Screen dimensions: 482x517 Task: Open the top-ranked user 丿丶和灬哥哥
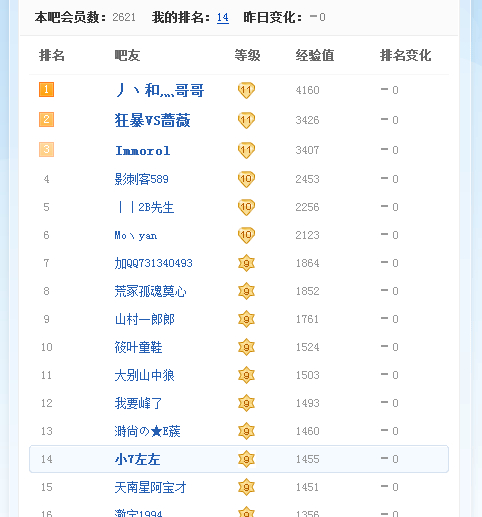point(160,90)
